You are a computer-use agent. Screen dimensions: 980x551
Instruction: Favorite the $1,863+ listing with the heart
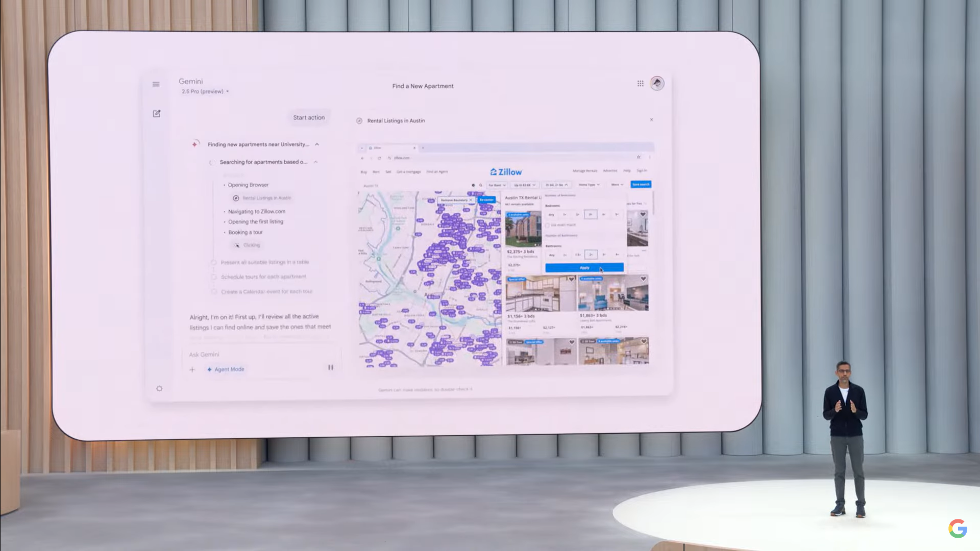pos(643,279)
